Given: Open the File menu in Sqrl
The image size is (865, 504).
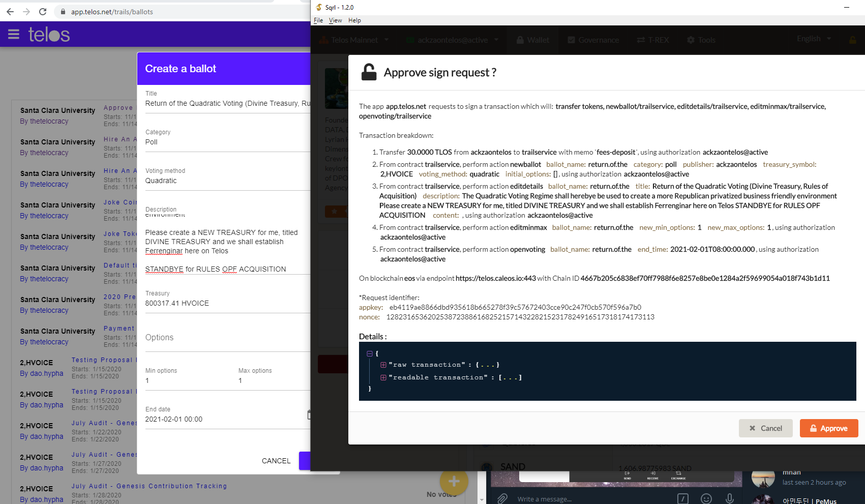Looking at the screenshot, I should click(318, 20).
